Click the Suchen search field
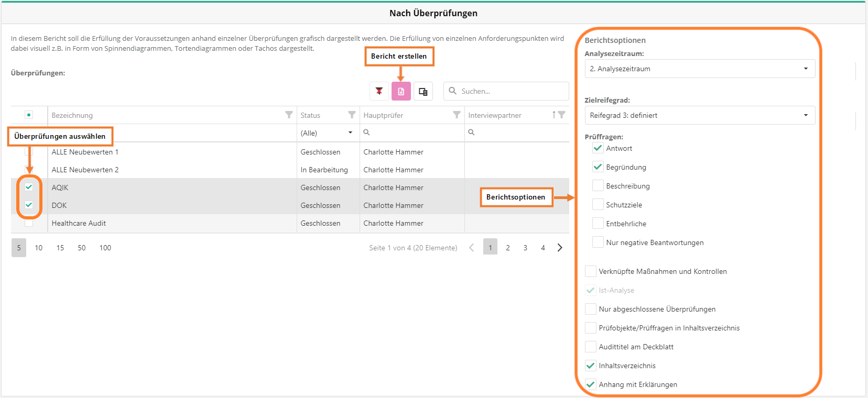 coord(511,91)
